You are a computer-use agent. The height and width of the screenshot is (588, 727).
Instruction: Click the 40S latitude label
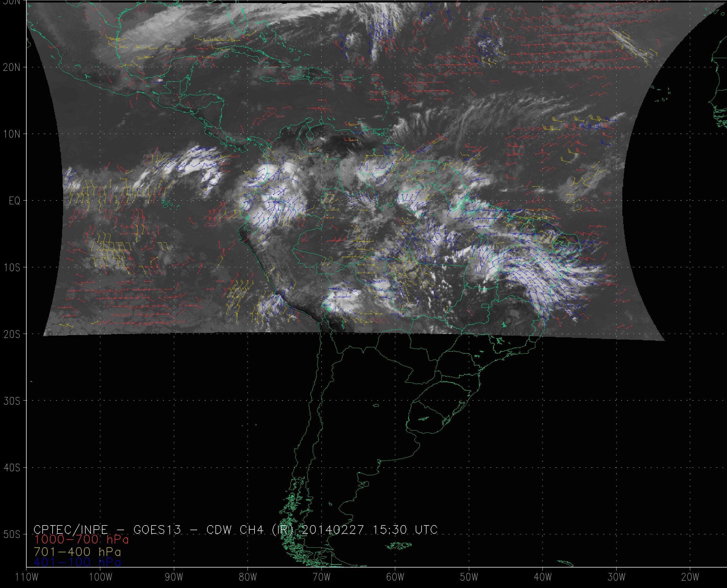[x=12, y=468]
